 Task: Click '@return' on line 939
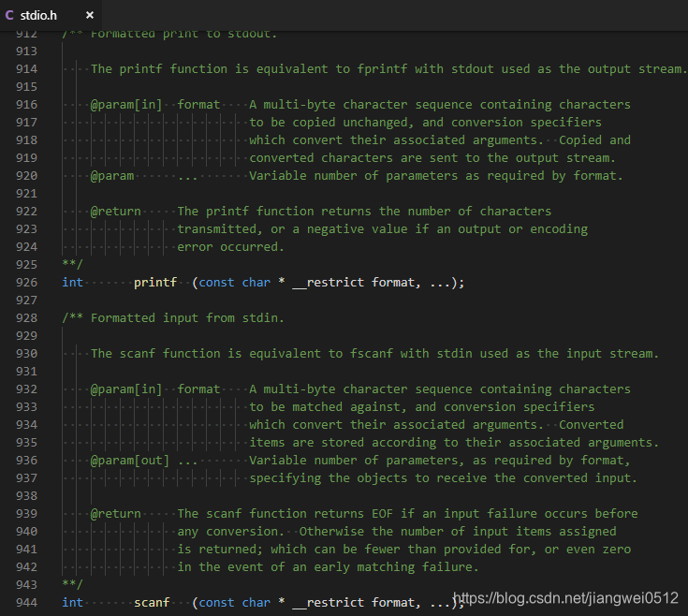pos(116,514)
